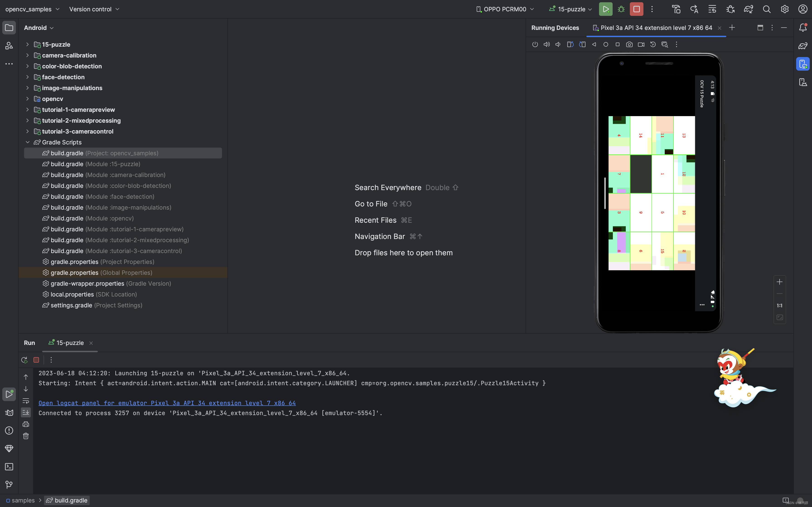The height and width of the screenshot is (507, 812).
Task: Open settings.gradle Project Settings file
Action: click(x=71, y=305)
